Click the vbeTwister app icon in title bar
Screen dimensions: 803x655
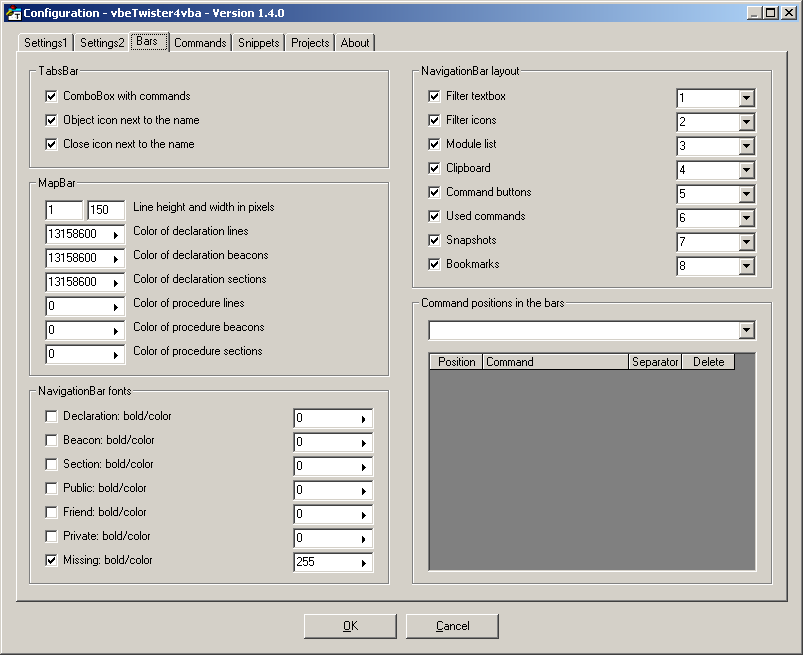pyautogui.click(x=13, y=13)
